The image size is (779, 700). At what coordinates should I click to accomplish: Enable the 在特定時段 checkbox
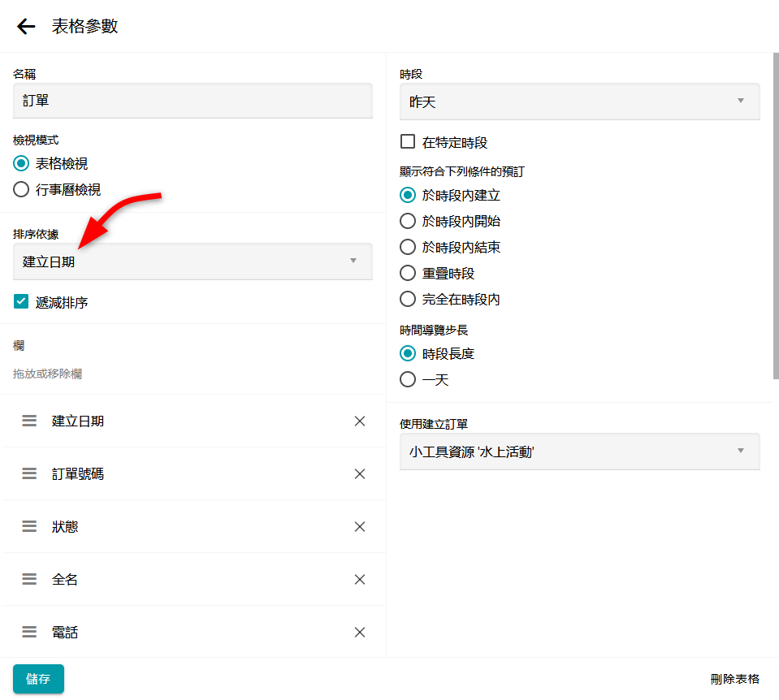pos(408,142)
